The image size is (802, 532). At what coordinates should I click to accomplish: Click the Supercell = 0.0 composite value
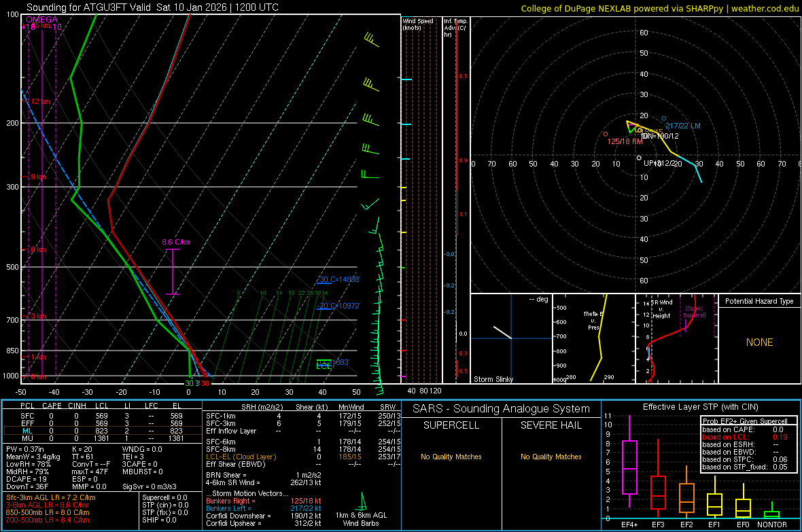(x=164, y=497)
